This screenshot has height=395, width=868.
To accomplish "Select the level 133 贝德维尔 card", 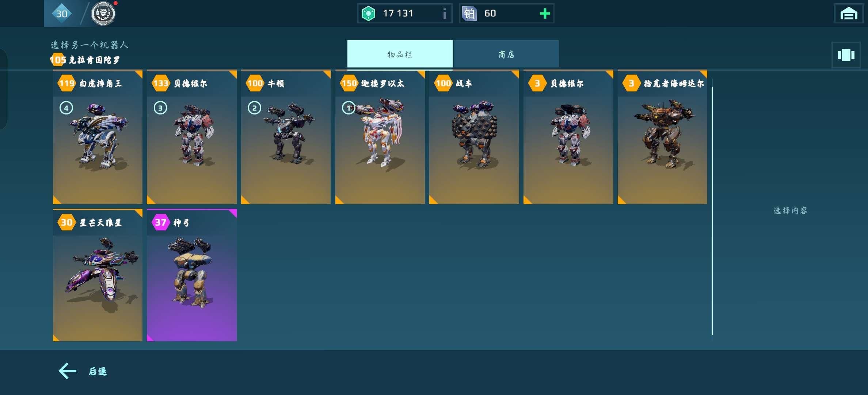I will (x=192, y=137).
